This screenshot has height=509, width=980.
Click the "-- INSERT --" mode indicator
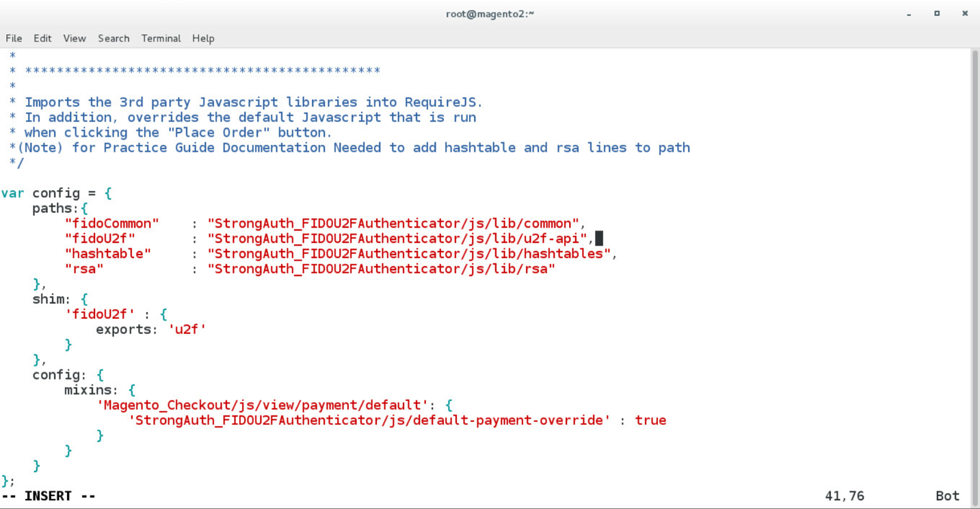(x=49, y=496)
